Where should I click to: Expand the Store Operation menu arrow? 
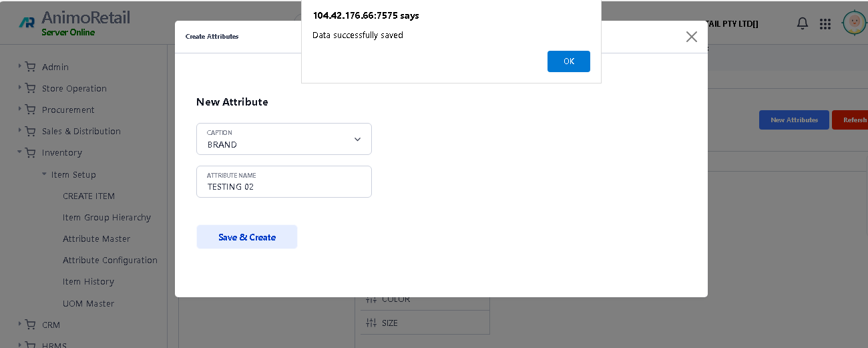[20, 88]
